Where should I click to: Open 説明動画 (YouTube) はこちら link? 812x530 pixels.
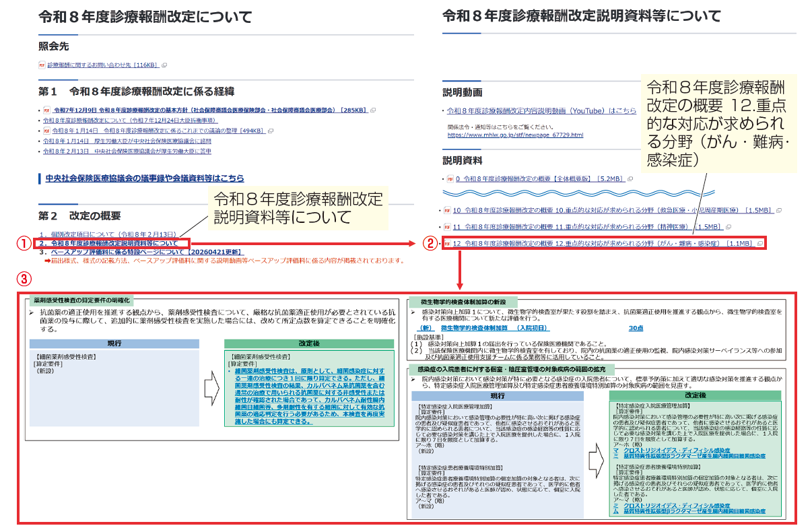coord(541,110)
